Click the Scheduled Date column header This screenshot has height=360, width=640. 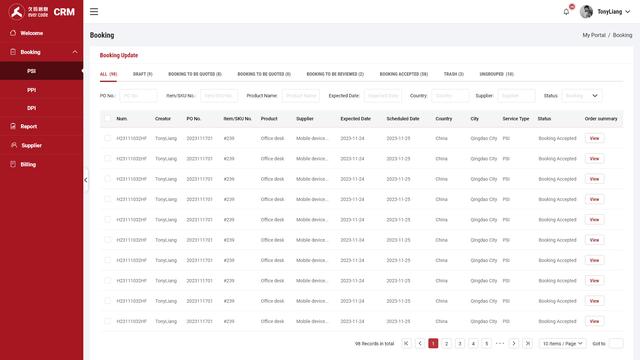pyautogui.click(x=403, y=118)
